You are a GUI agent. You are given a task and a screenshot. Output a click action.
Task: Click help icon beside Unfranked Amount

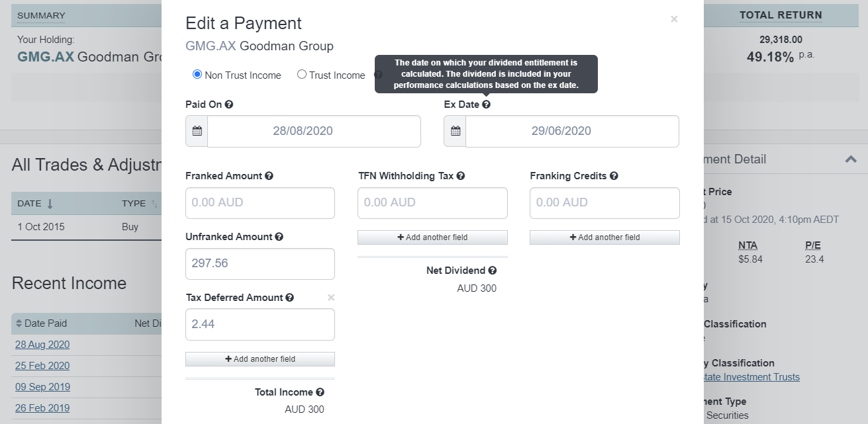pos(279,237)
